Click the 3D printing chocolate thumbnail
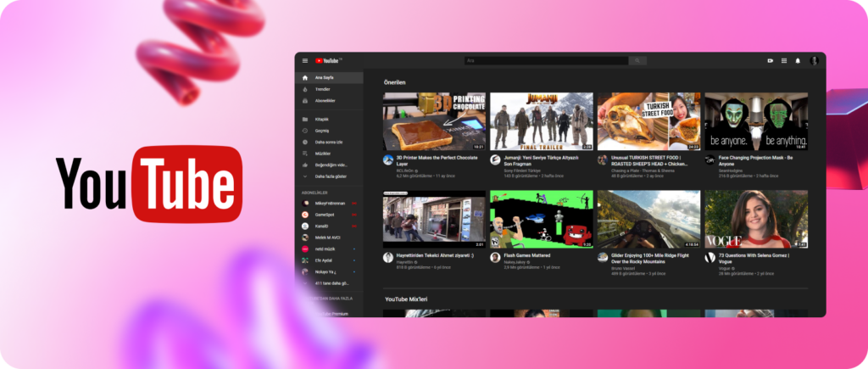This screenshot has width=868, height=369. [435, 121]
